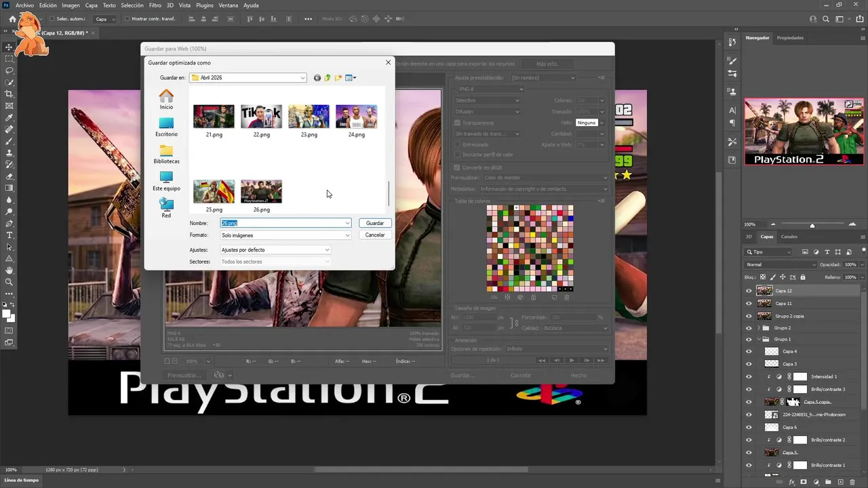
Task: Open the Imagen menu
Action: [71, 5]
